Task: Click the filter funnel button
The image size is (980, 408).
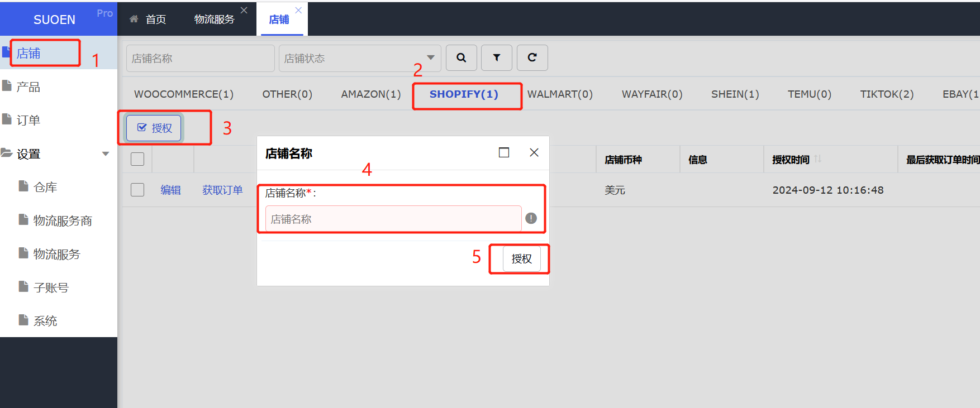Action: tap(497, 57)
